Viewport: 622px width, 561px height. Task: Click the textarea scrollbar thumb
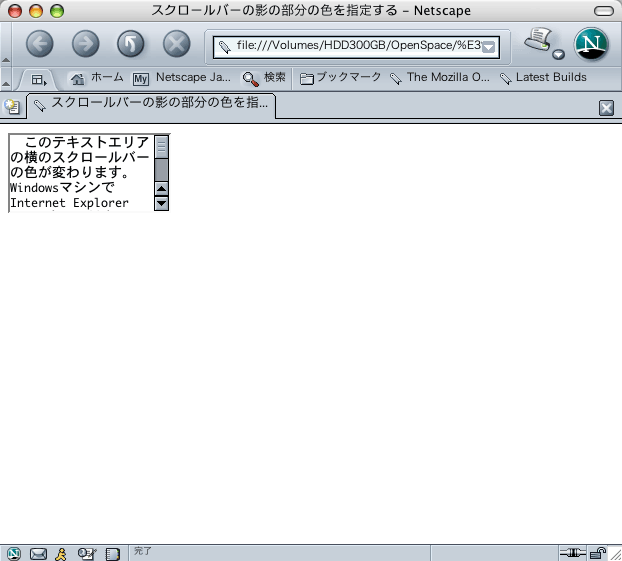pyautogui.click(x=161, y=148)
